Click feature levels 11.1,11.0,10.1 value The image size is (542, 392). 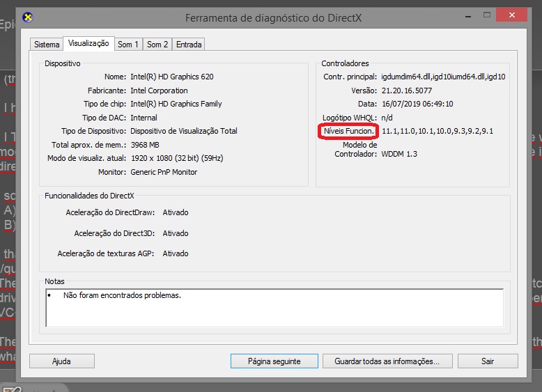coord(438,131)
